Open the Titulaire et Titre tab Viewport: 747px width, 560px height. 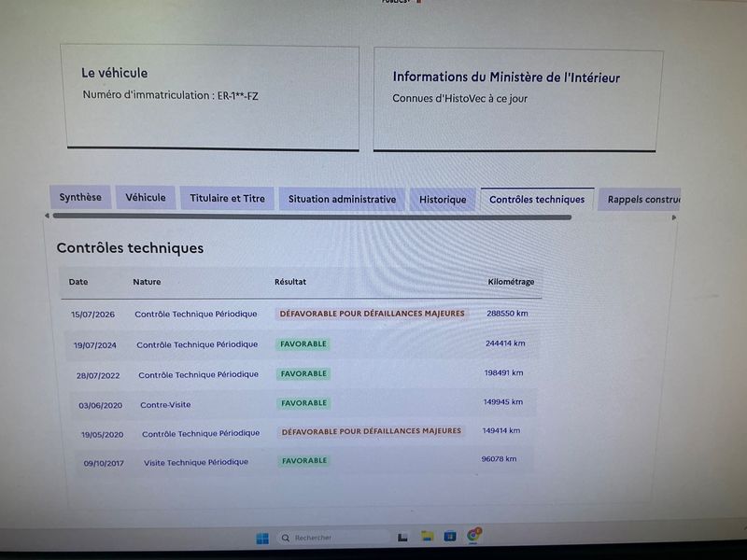pos(227,199)
